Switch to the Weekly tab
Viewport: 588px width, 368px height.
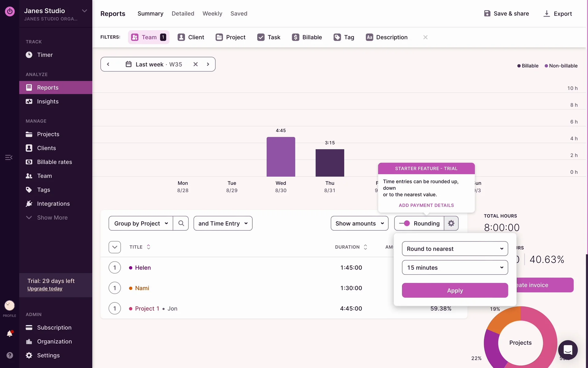212,13
